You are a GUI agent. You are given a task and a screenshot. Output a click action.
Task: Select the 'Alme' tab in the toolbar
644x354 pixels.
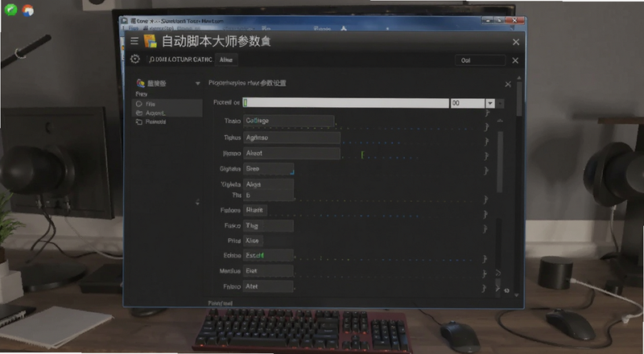click(x=226, y=60)
